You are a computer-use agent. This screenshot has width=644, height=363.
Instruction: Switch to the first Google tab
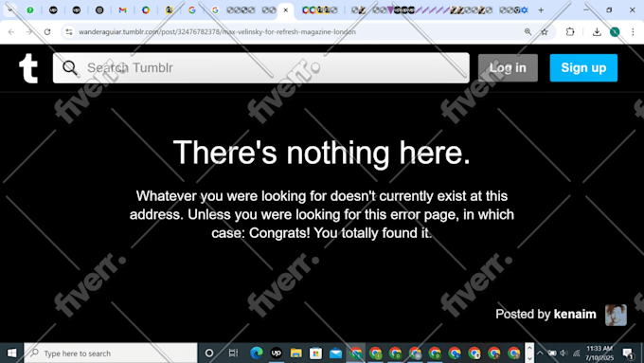click(x=192, y=9)
